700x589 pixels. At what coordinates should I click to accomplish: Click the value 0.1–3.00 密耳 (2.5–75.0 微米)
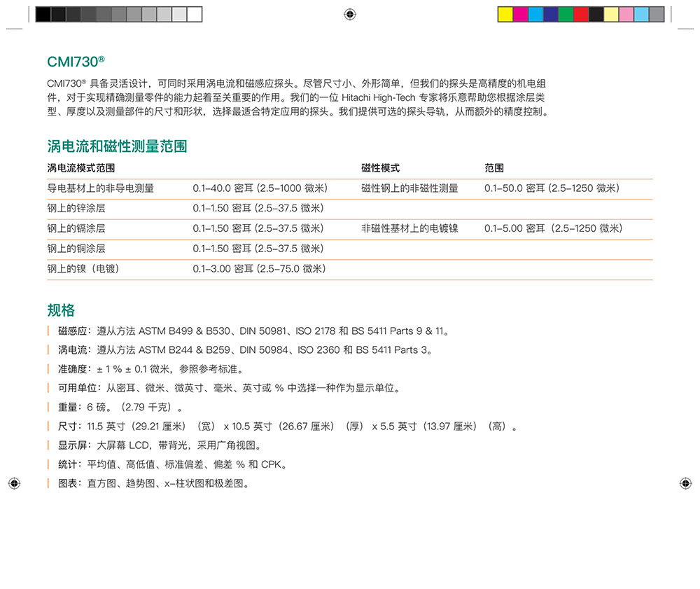260,269
